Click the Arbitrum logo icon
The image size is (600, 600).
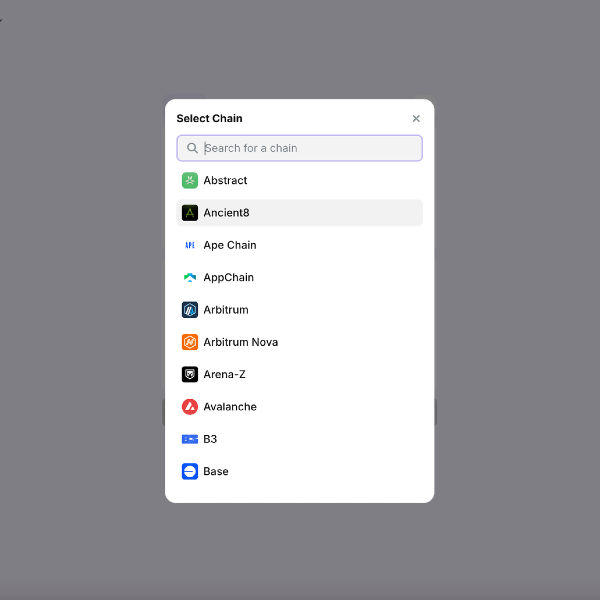click(x=190, y=310)
